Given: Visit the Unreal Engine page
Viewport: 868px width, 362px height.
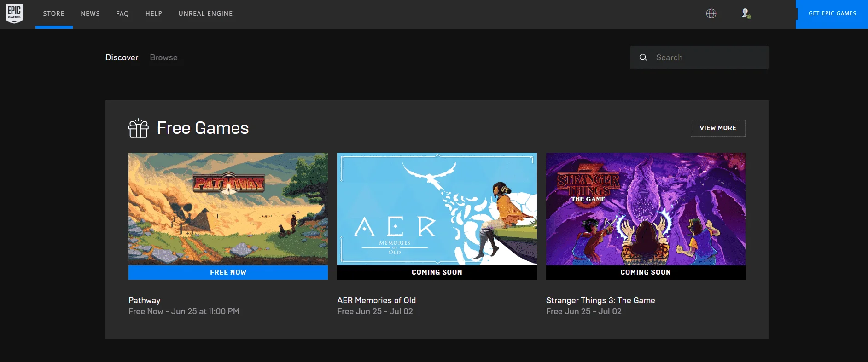Looking at the screenshot, I should (205, 14).
